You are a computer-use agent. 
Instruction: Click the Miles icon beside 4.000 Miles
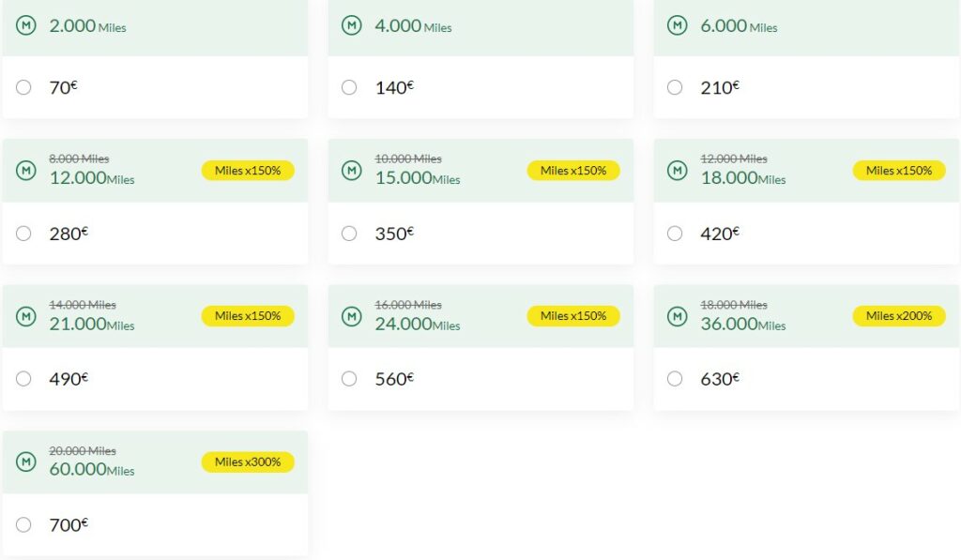pyautogui.click(x=351, y=25)
